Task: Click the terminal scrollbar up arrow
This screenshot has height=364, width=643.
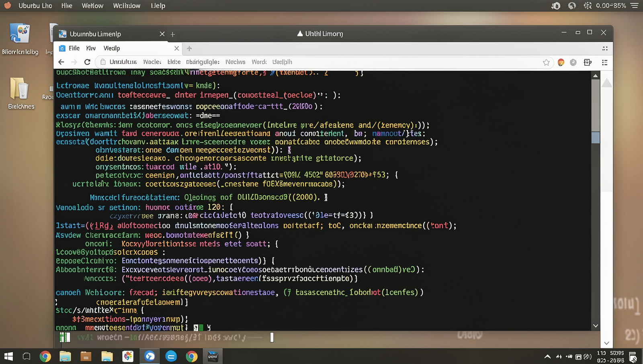Action: 596,76
